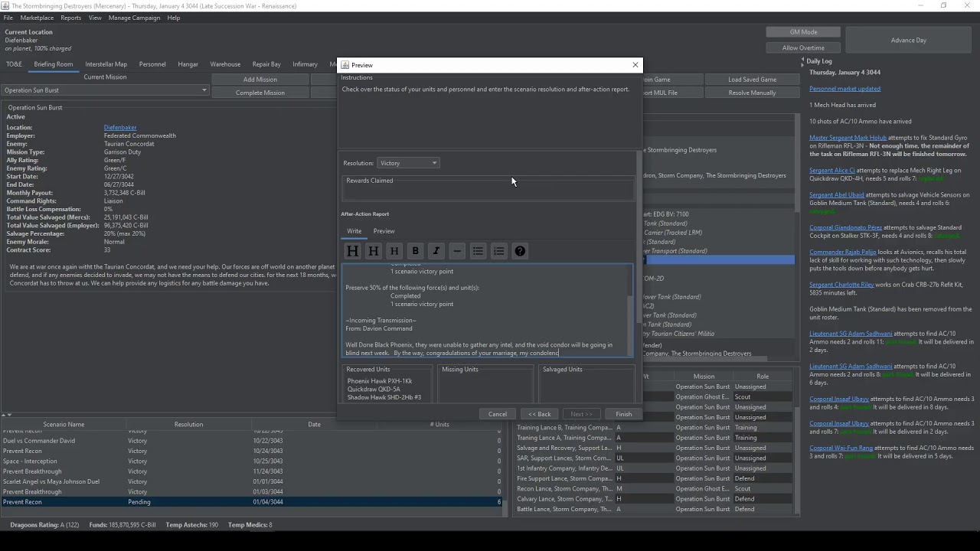This screenshot has width=980, height=551.
Task: Switch to the Warehouse tab
Action: [225, 64]
